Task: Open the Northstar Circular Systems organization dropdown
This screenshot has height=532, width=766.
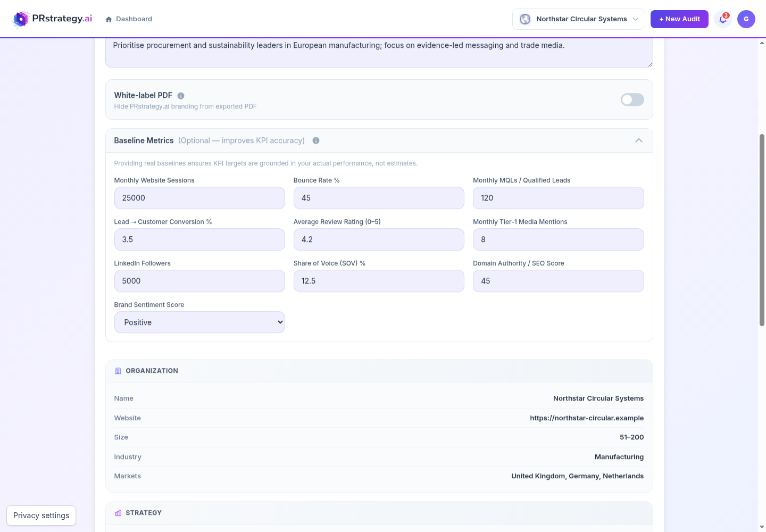Action: 579,19
